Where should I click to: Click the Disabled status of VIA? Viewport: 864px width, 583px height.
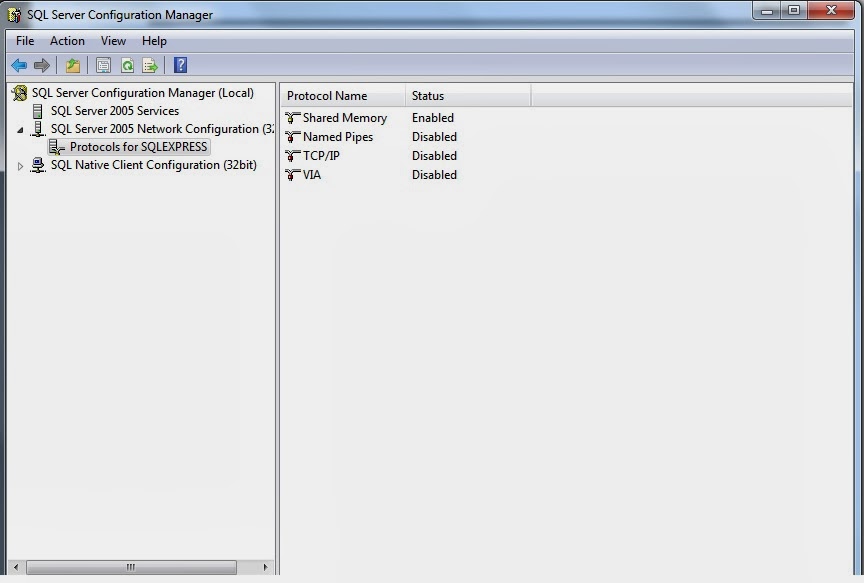(x=435, y=175)
